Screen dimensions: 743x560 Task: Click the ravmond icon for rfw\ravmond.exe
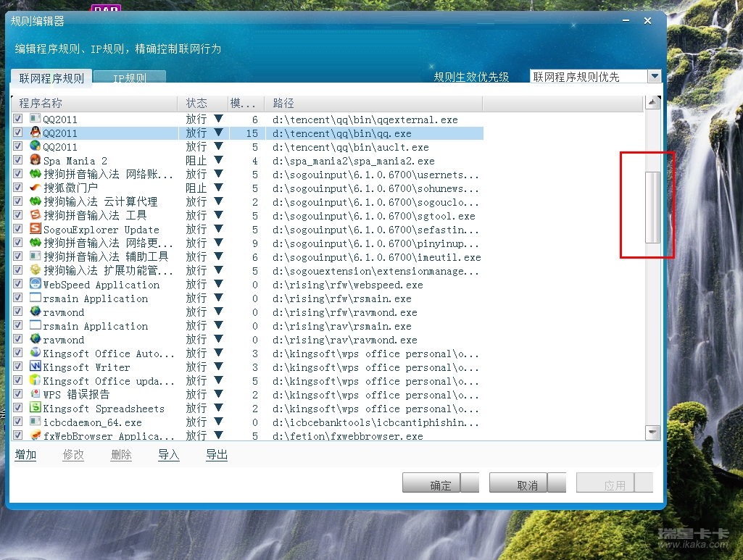click(x=35, y=311)
